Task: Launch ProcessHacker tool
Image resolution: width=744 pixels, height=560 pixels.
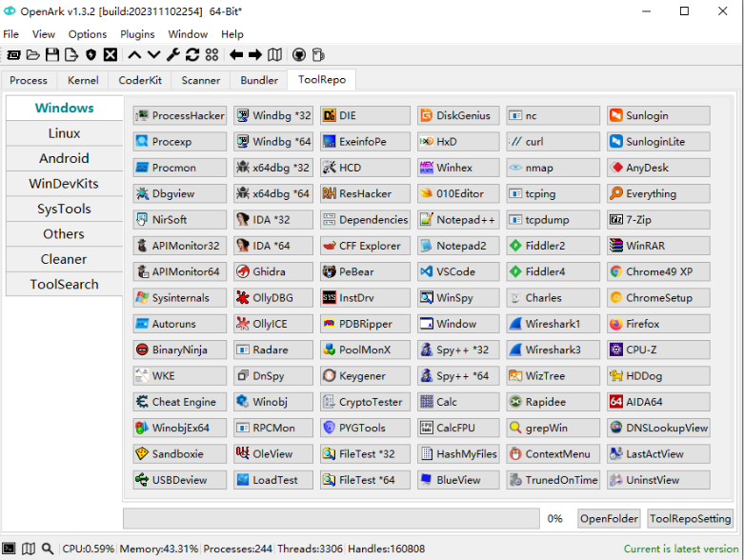Action: (x=180, y=115)
